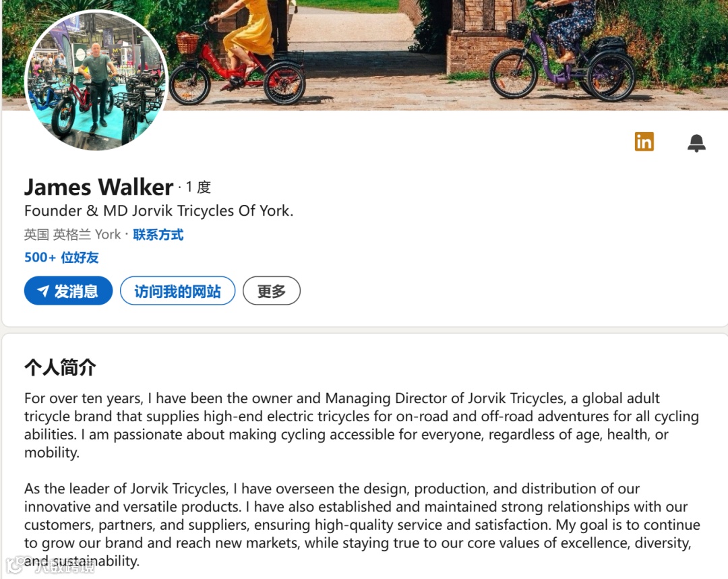The height and width of the screenshot is (579, 728).
Task: Click the paper plane icon in 发消息
Action: tap(42, 291)
